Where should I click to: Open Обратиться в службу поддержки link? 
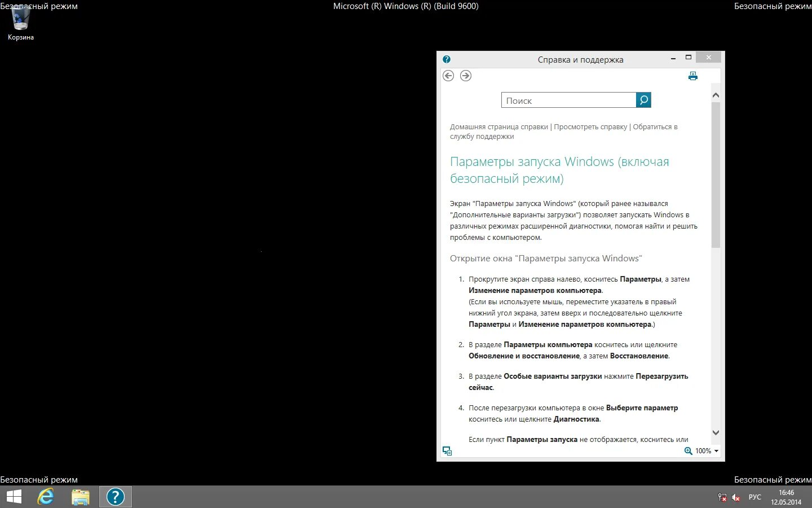(564, 132)
